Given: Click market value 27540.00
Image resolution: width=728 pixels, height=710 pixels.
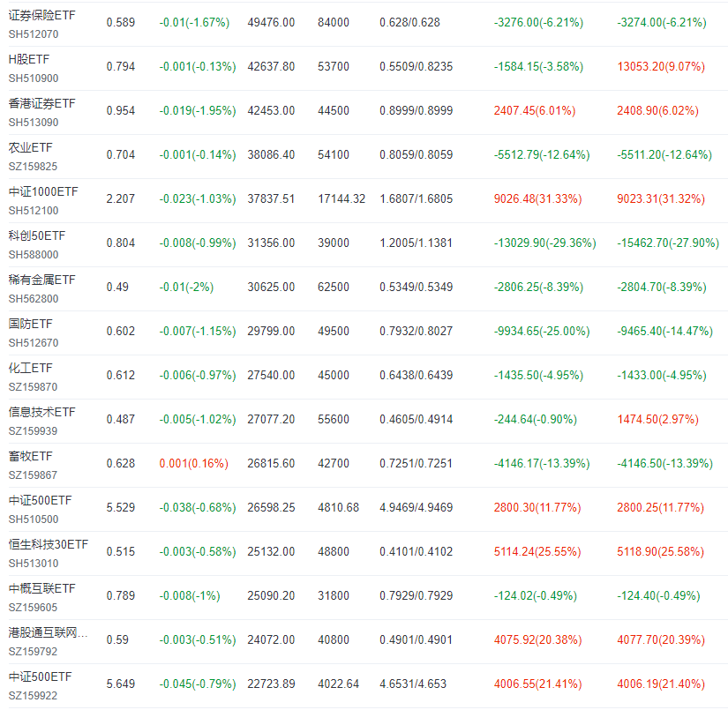Looking at the screenshot, I should 271,375.
